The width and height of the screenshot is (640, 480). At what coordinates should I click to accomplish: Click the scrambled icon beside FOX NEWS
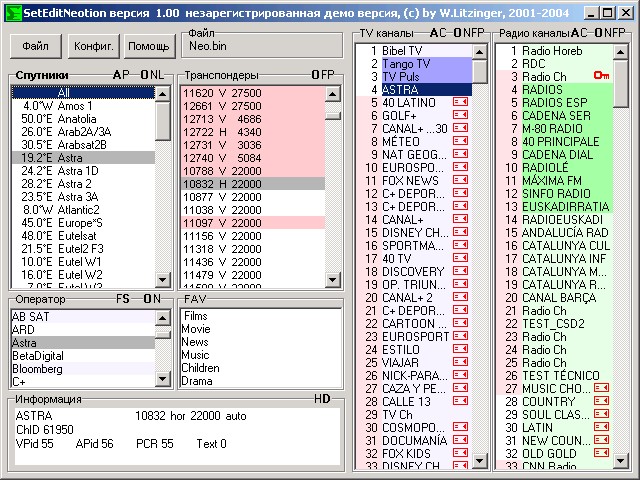[x=461, y=180]
